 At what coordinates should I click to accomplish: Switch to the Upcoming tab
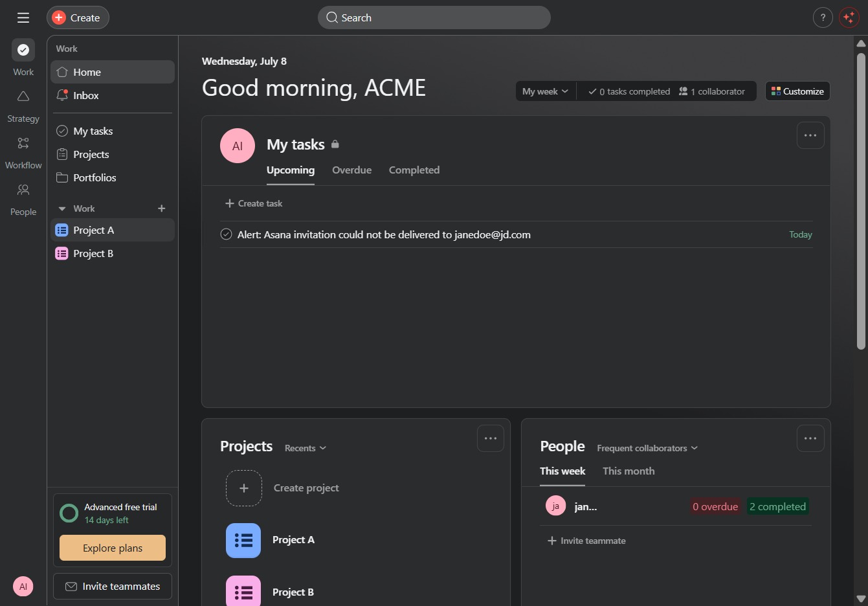pos(291,170)
